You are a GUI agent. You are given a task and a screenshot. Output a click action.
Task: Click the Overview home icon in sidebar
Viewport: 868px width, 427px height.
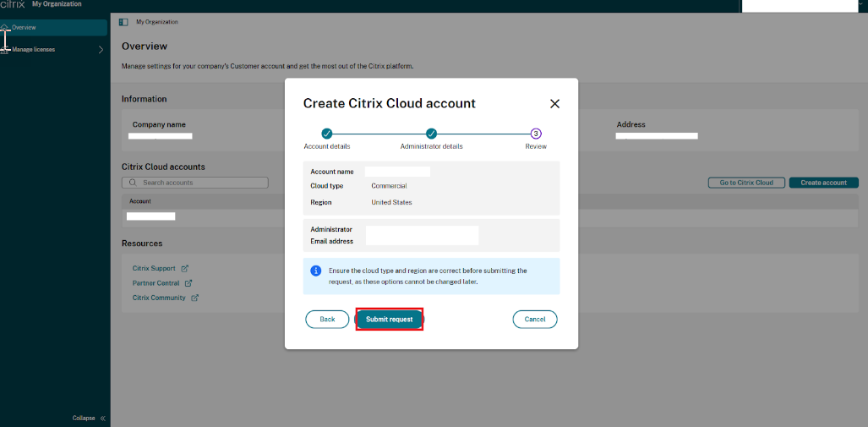(5, 27)
